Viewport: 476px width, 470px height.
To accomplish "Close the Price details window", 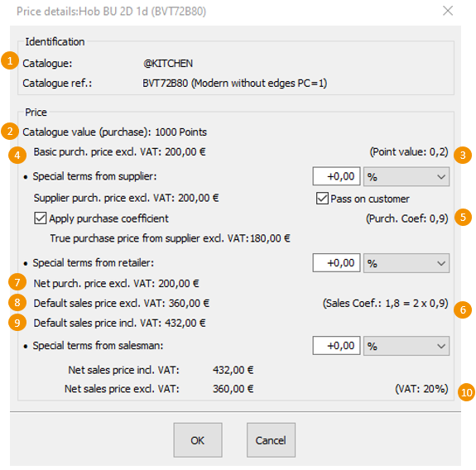I will [x=448, y=11].
